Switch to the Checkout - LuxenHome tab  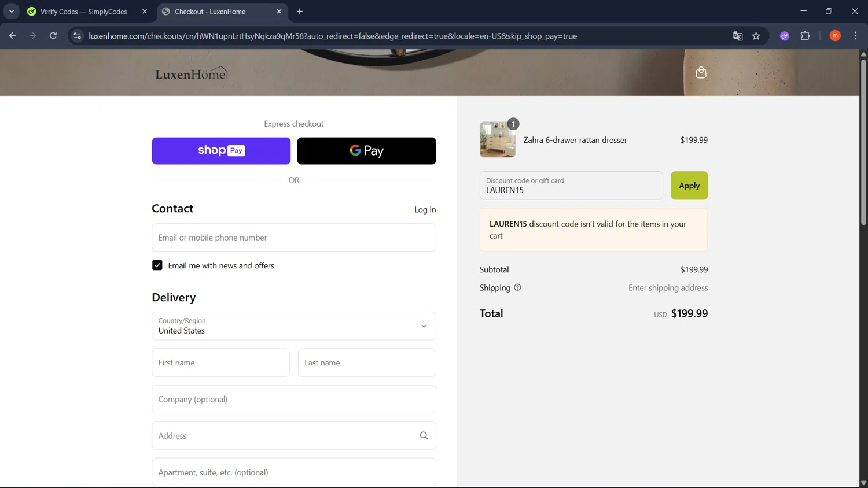tap(223, 12)
